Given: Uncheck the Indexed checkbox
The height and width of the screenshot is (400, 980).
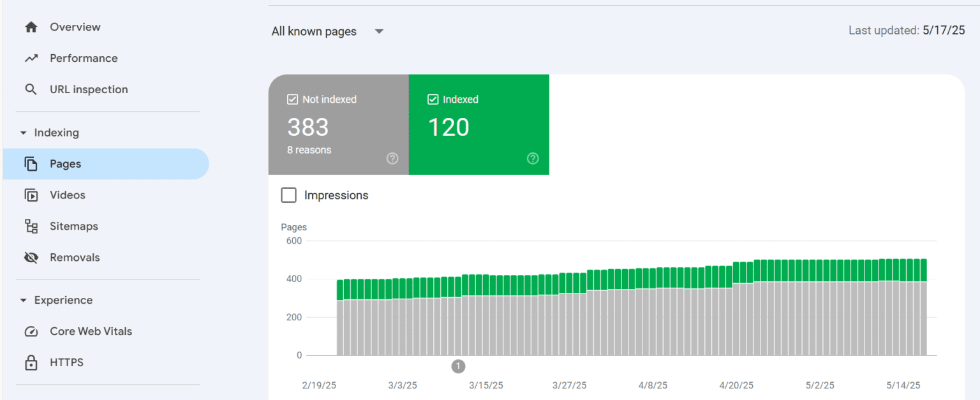Looking at the screenshot, I should point(433,100).
